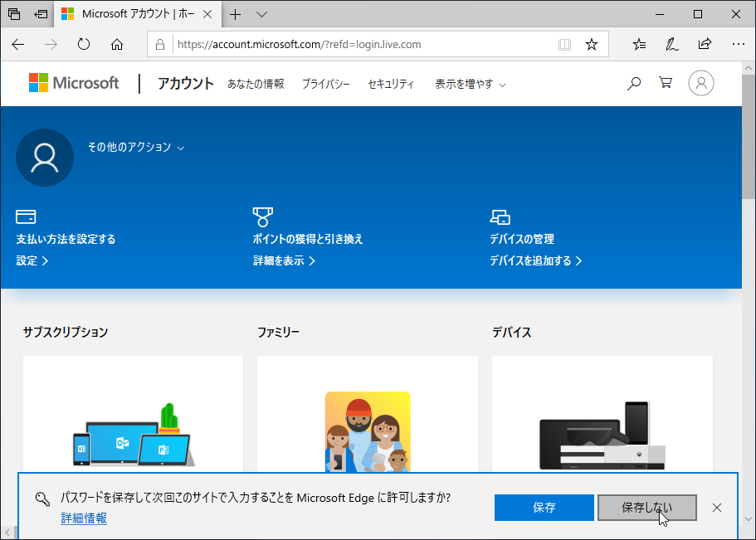Select the Microsoft アカウント browser tab
756x540 pixels.
click(136, 14)
